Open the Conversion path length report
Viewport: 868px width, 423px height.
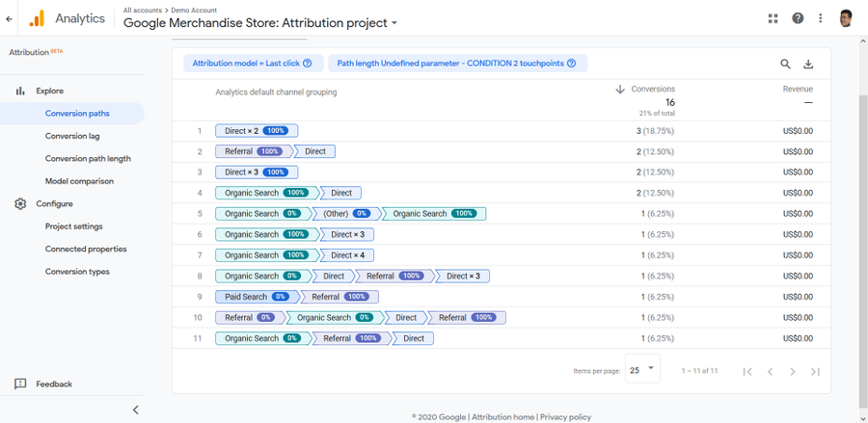tap(88, 159)
